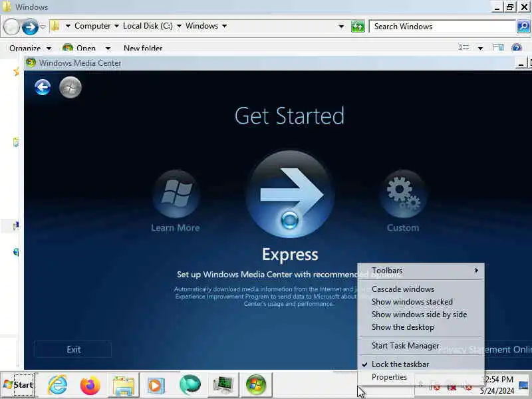This screenshot has height=399, width=532.
Task: Expand the Computer breadcrumb arrow
Action: coord(116,26)
